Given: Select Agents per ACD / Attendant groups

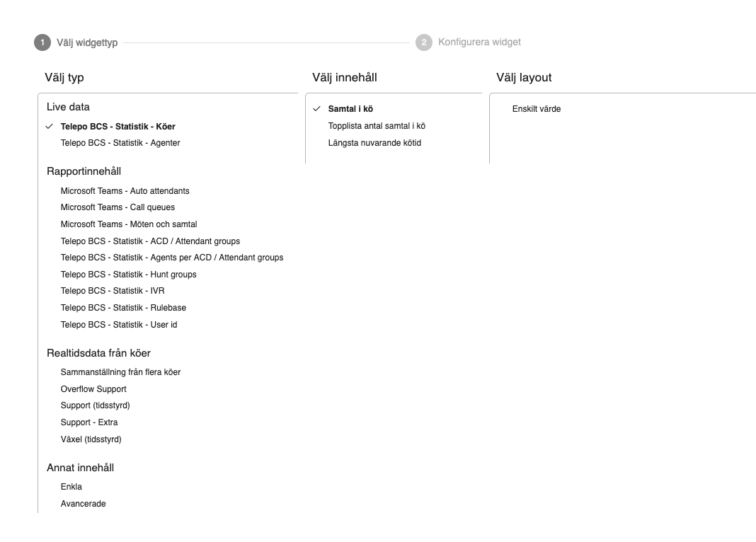Looking at the screenshot, I should pyautogui.click(x=172, y=258).
